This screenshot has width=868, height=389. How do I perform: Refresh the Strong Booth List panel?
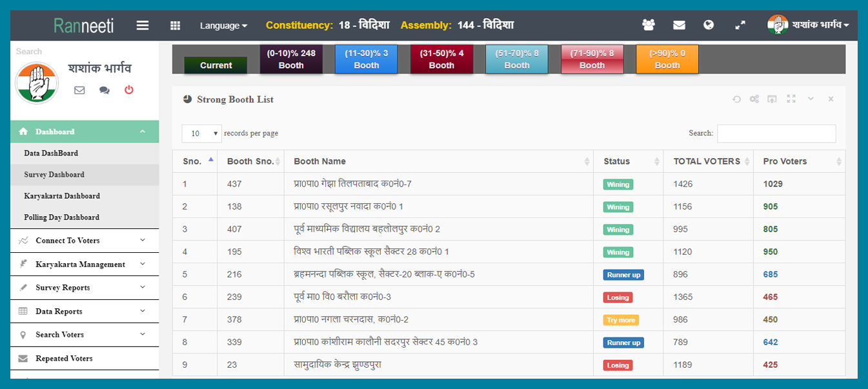click(x=736, y=99)
